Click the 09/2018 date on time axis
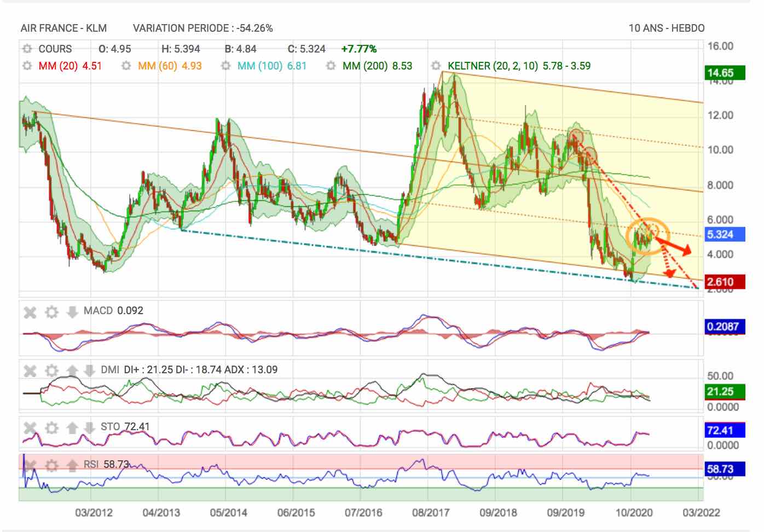764x532 pixels. (498, 513)
